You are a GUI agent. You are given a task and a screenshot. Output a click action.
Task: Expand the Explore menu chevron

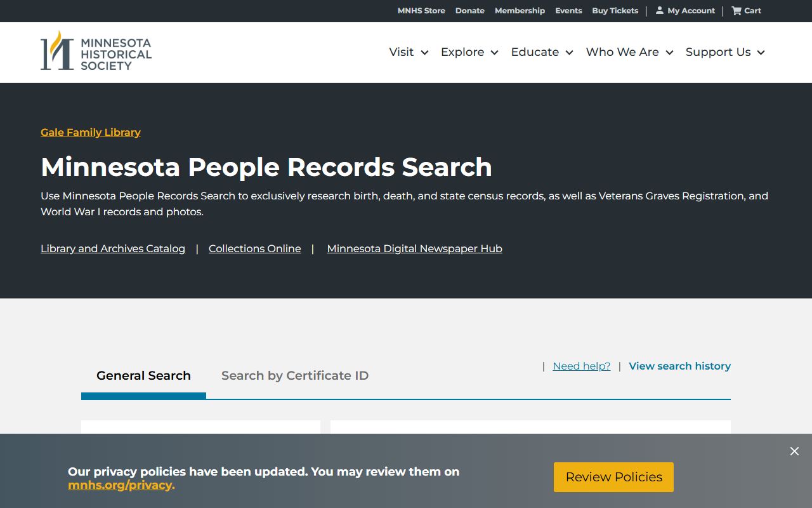pos(494,53)
